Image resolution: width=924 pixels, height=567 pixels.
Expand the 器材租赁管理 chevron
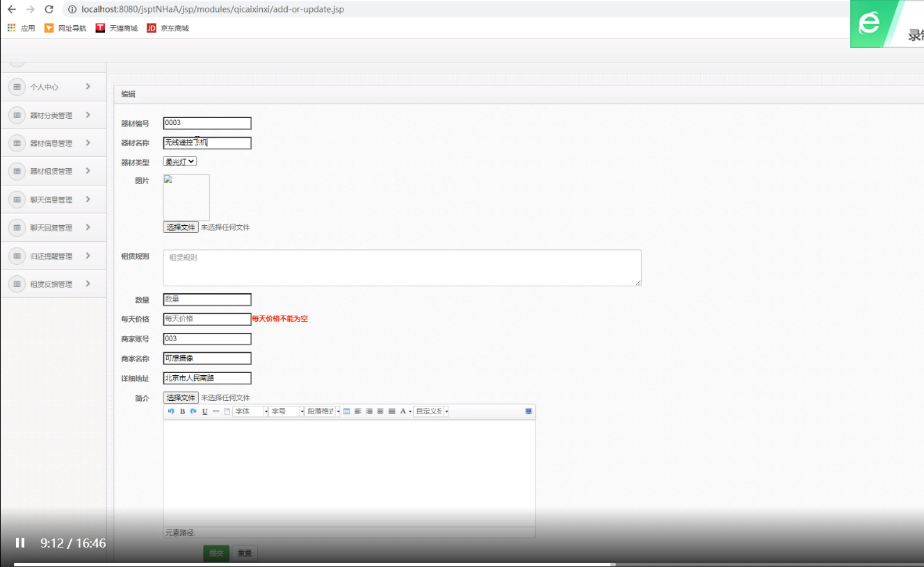pyautogui.click(x=88, y=170)
